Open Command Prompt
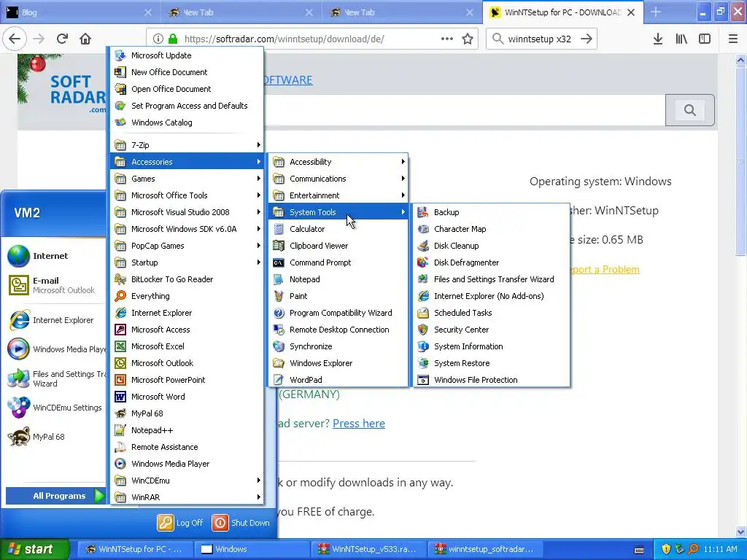 338,262
